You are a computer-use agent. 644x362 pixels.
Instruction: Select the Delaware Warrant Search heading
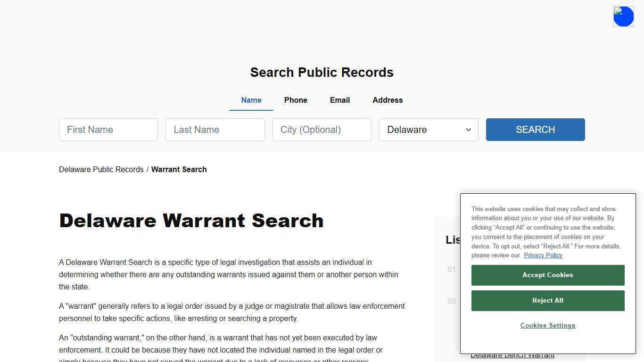point(191,220)
